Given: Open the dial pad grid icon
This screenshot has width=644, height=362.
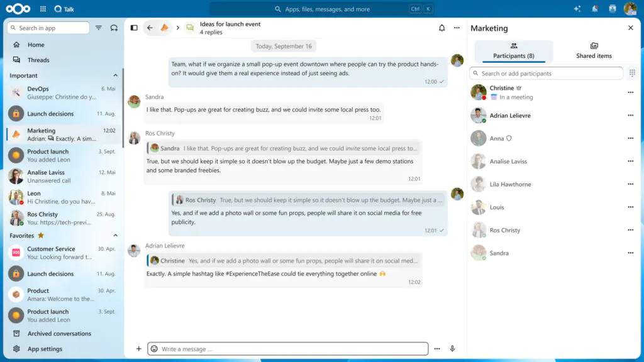Looking at the screenshot, I should point(632,73).
